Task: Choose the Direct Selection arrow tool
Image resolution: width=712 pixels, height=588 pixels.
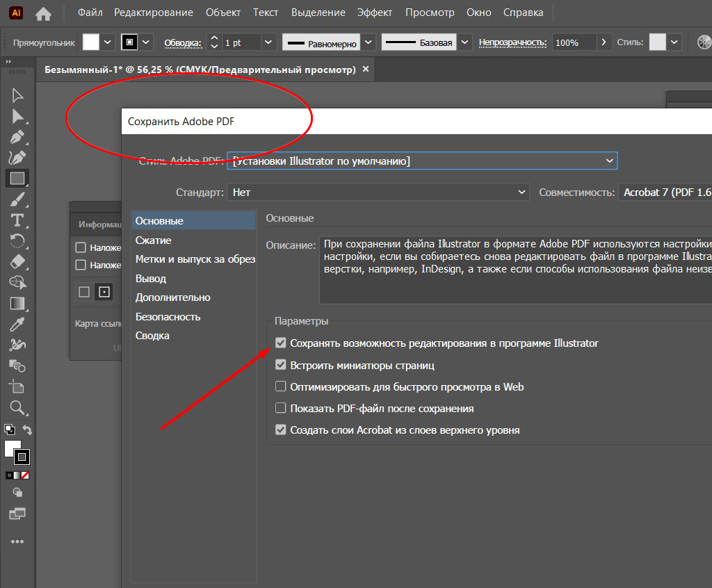Action: [x=17, y=116]
